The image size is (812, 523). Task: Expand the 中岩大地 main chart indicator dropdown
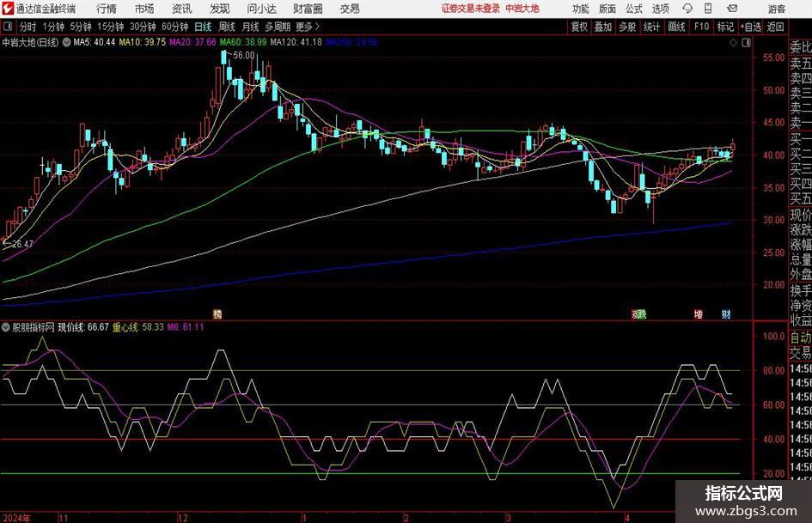point(66,42)
